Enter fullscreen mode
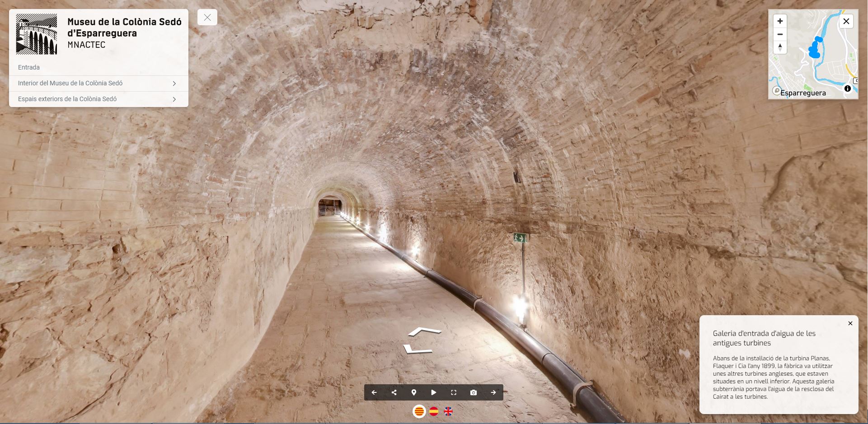Screen dimensions: 868x424 pyautogui.click(x=454, y=392)
